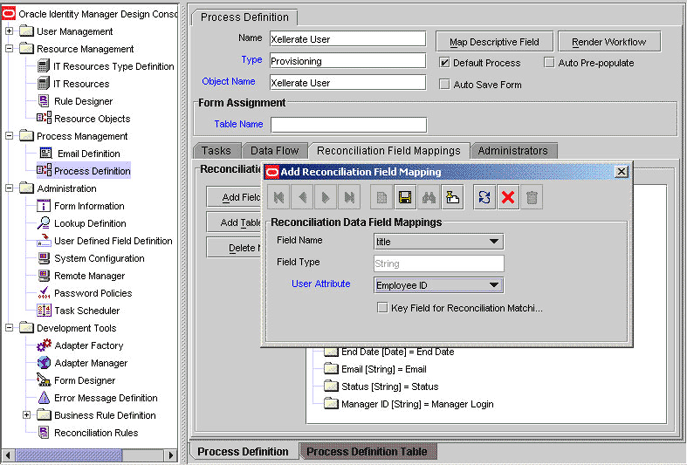This screenshot has width=687, height=465.
Task: Open Email Definition in the tree
Action: click(x=80, y=154)
